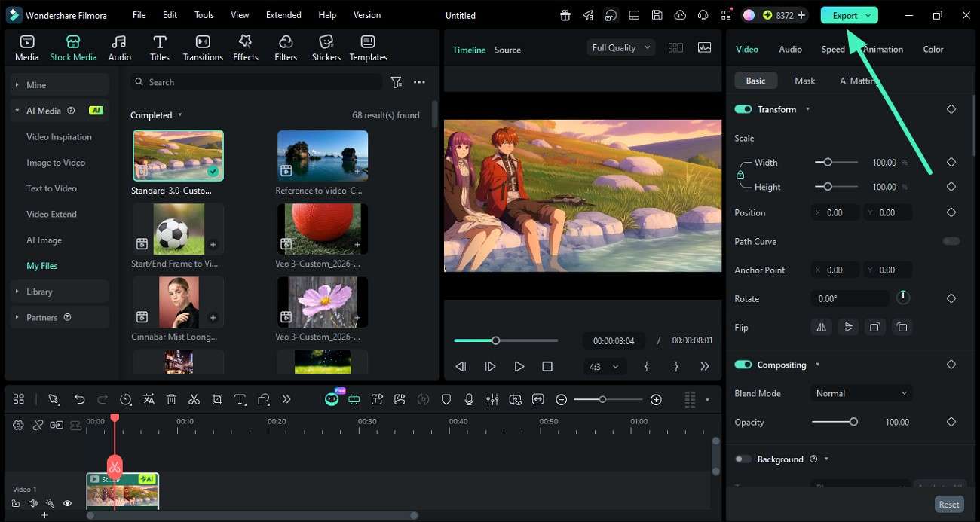Expand the Library section
The height and width of the screenshot is (522, 980).
pos(60,292)
